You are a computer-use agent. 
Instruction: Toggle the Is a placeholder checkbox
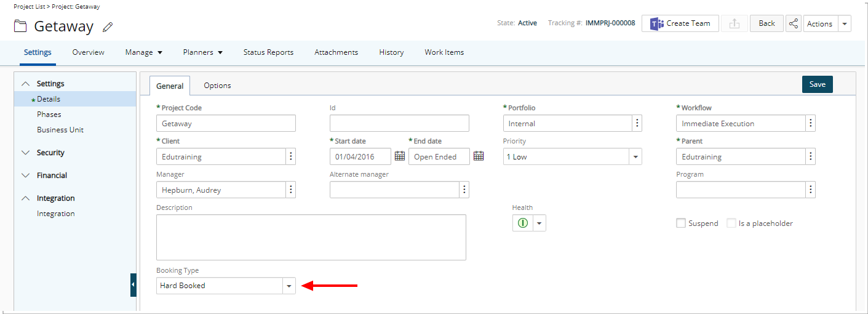[731, 223]
